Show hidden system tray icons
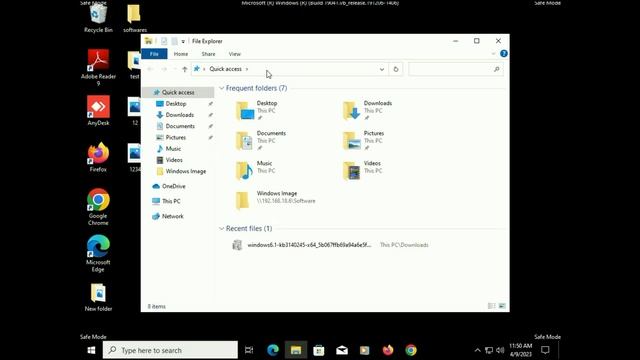The image size is (640, 360). click(x=478, y=350)
